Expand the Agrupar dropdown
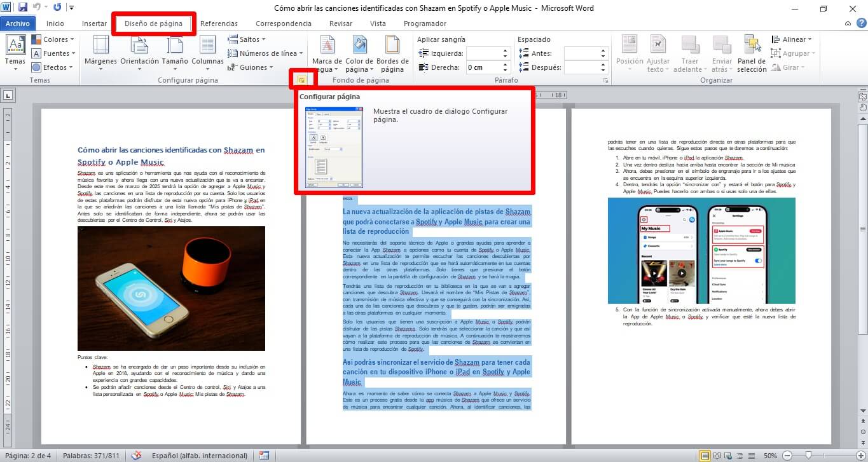The width and height of the screenshot is (868, 462). pos(793,53)
